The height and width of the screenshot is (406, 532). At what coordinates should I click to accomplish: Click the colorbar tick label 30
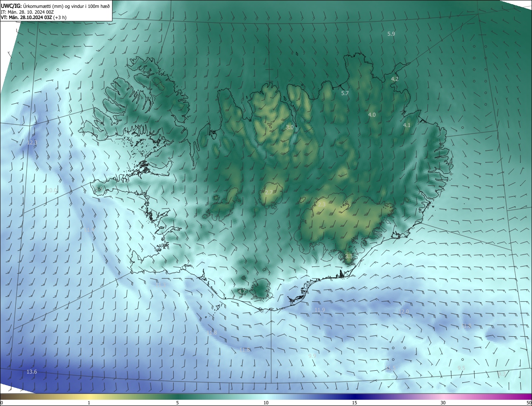click(443, 403)
